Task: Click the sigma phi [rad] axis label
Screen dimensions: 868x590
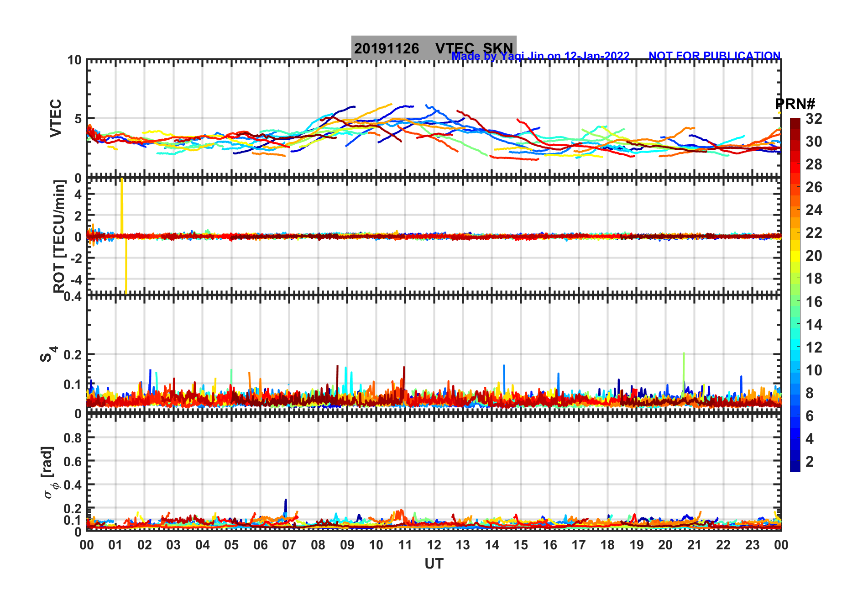Action: (x=50, y=473)
